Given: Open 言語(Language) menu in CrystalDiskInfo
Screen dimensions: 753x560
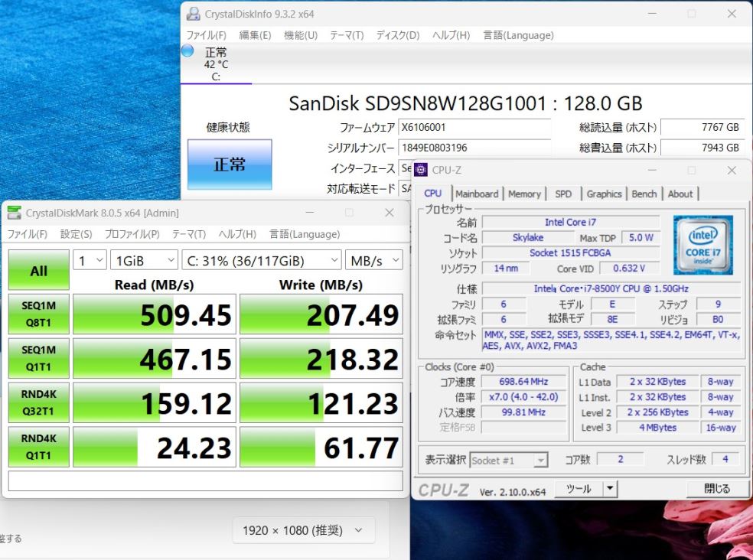Looking at the screenshot, I should [x=518, y=35].
